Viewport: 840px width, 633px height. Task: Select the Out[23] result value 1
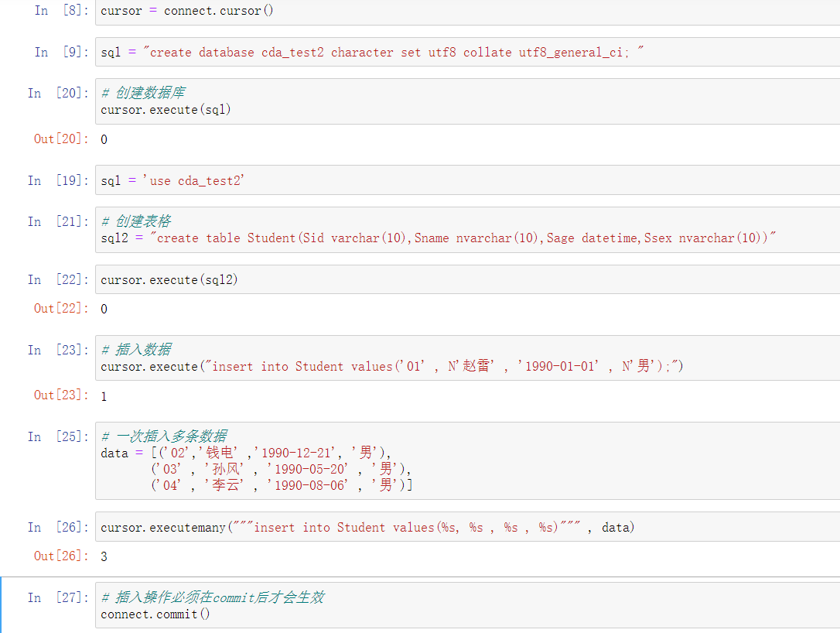pyautogui.click(x=104, y=395)
